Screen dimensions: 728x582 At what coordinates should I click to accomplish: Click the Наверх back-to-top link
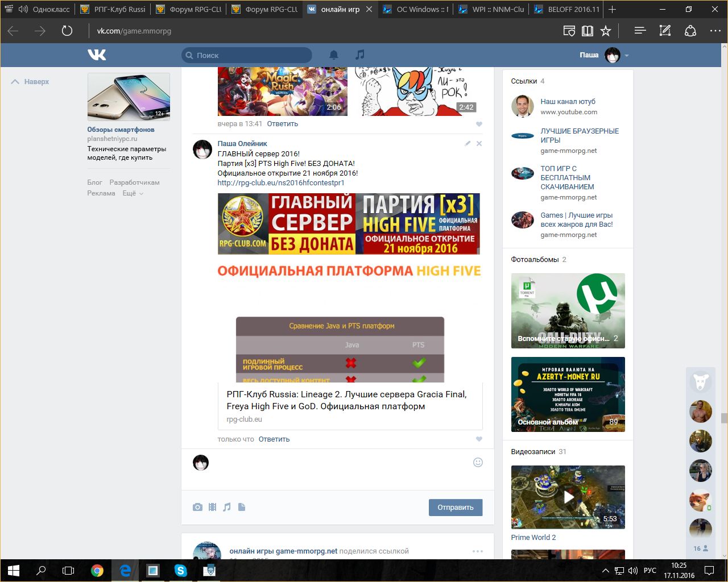pyautogui.click(x=31, y=82)
